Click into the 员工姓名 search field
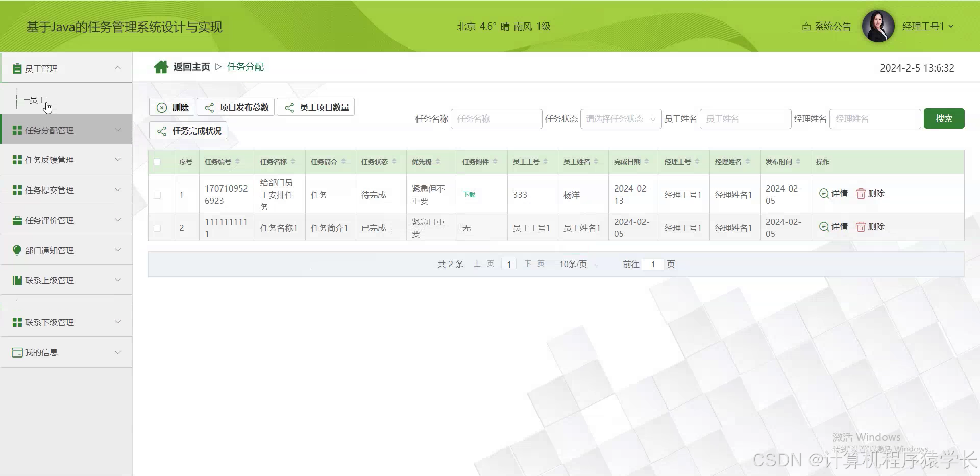The width and height of the screenshot is (980, 476). coord(745,119)
